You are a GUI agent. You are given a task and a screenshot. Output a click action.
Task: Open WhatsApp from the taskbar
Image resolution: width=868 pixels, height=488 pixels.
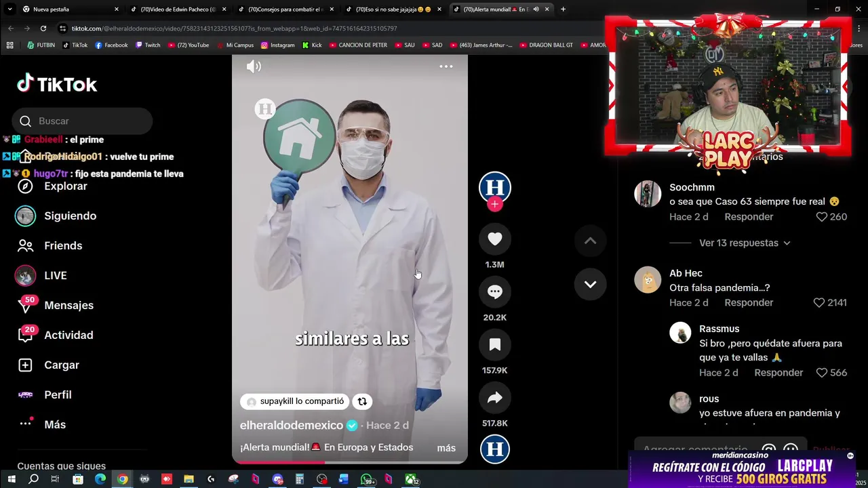(367, 480)
